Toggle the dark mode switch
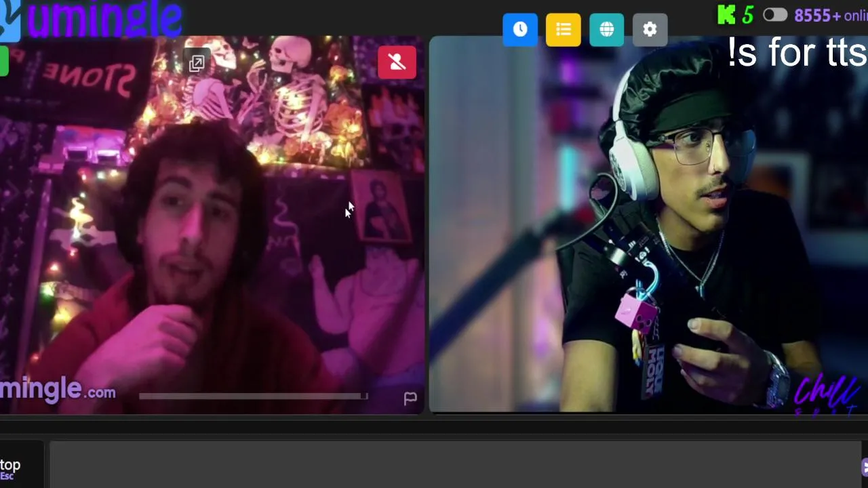The height and width of the screenshot is (488, 868). pos(775,15)
